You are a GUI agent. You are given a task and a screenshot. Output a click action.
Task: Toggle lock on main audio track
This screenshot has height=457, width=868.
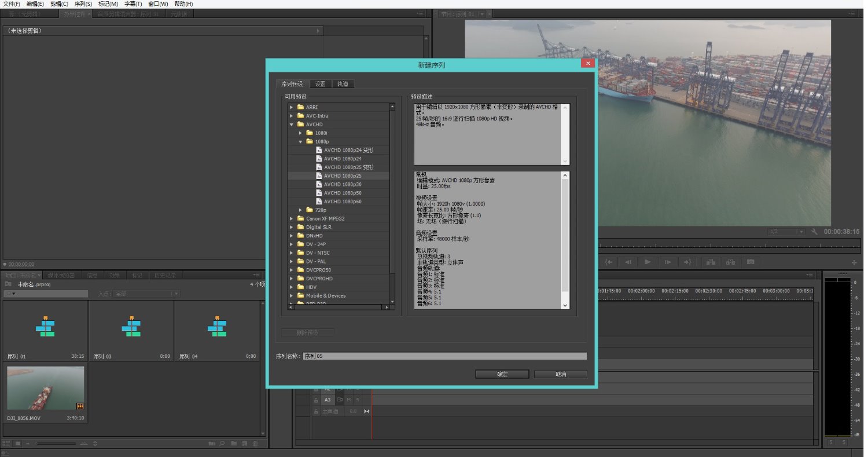[x=316, y=411]
